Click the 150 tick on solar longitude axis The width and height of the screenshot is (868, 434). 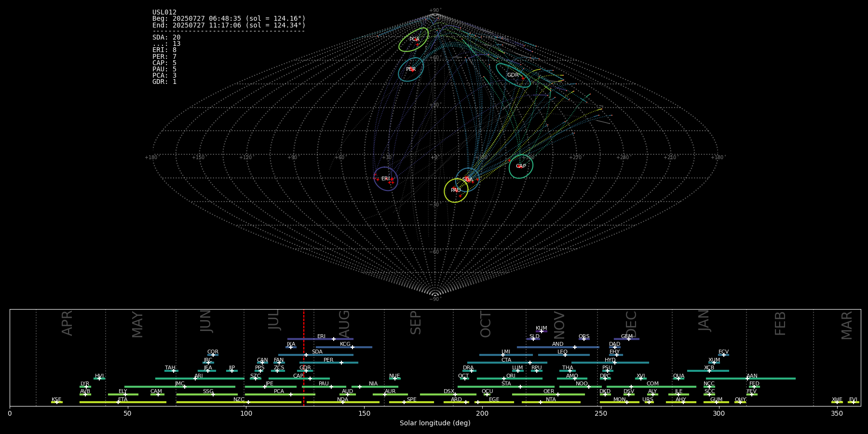point(364,413)
